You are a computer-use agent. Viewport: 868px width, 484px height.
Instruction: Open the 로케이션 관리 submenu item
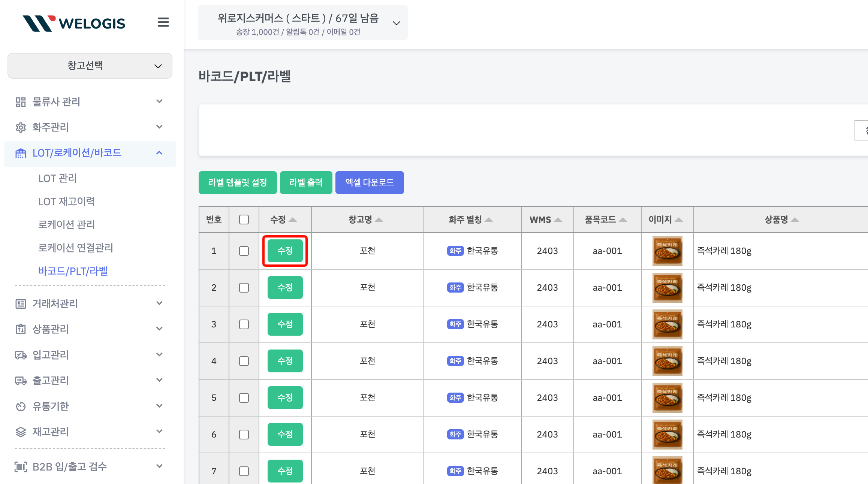tap(66, 224)
